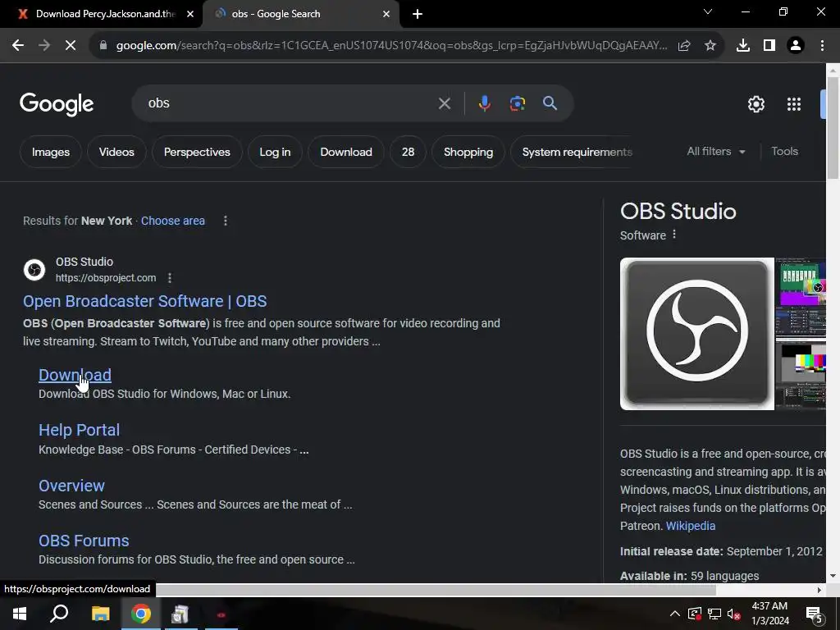
Task: Open options dots beside Software label
Action: click(x=674, y=235)
